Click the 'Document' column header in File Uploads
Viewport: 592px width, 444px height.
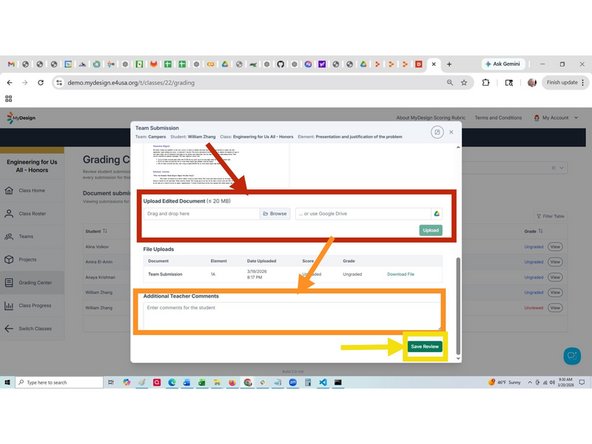[x=158, y=261]
